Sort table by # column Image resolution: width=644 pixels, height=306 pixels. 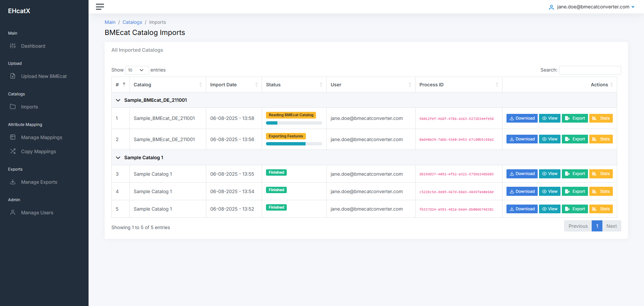[x=120, y=85]
